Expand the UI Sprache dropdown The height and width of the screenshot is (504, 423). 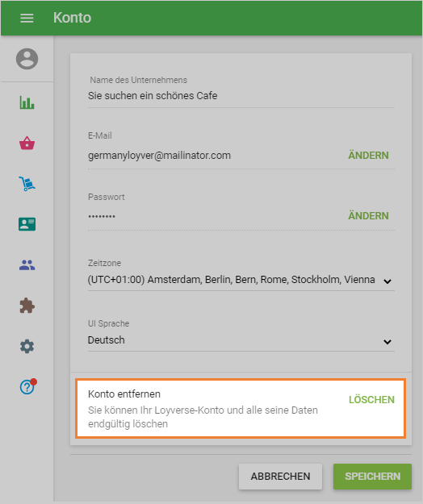click(241, 340)
